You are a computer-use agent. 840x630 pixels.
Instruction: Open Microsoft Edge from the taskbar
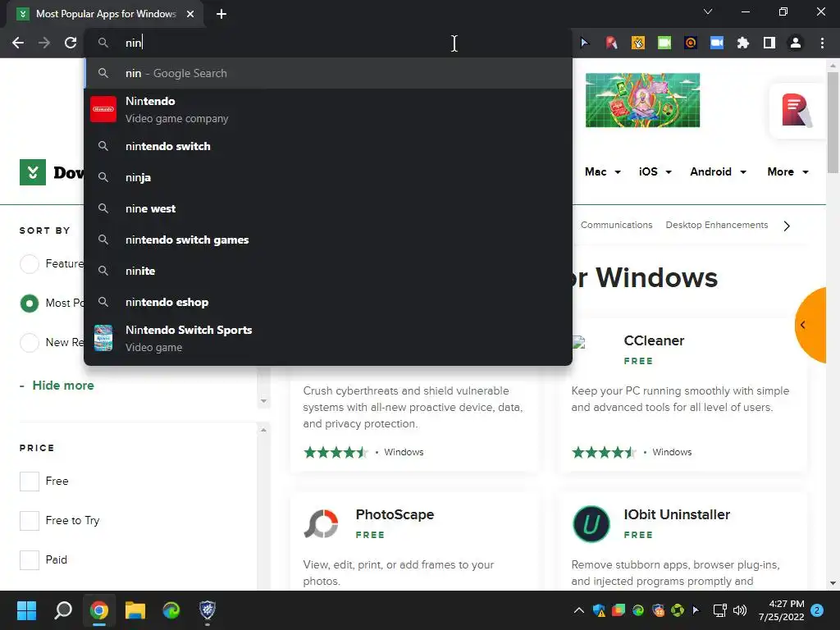coord(171,610)
